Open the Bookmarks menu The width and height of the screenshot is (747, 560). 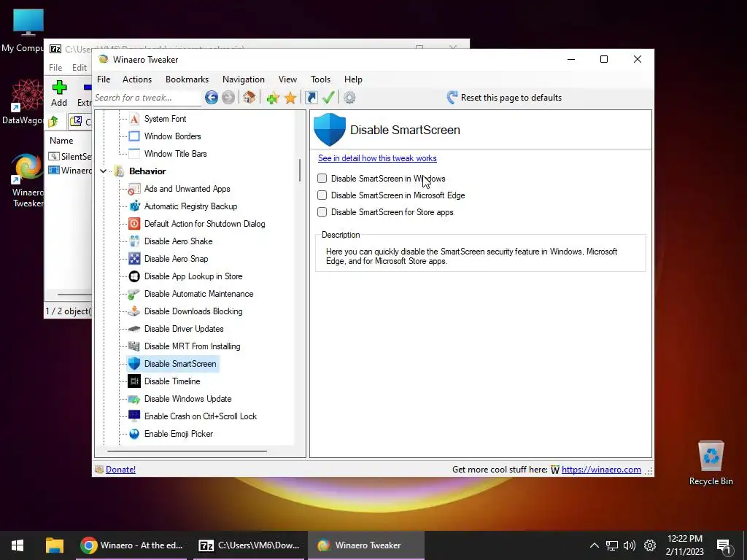click(x=187, y=79)
